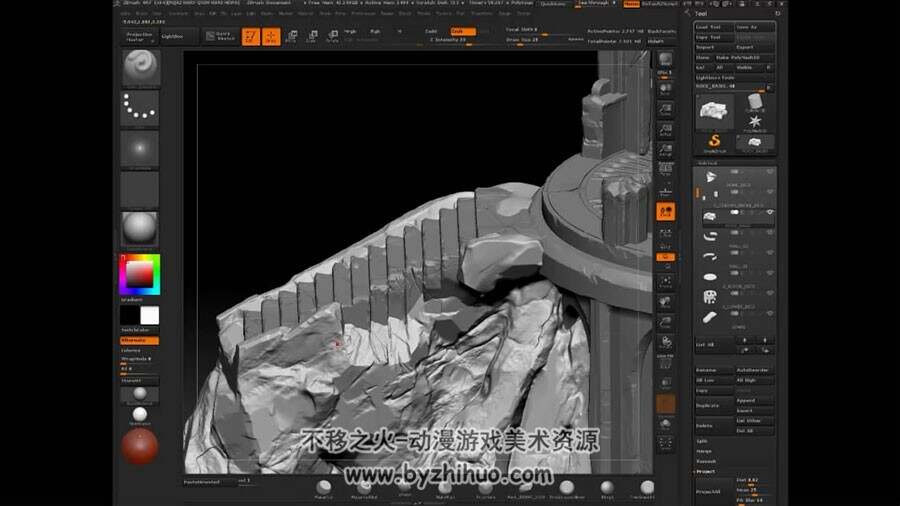Toggle the orange Zsub button
Viewport: 900px width, 506px height.
(463, 32)
